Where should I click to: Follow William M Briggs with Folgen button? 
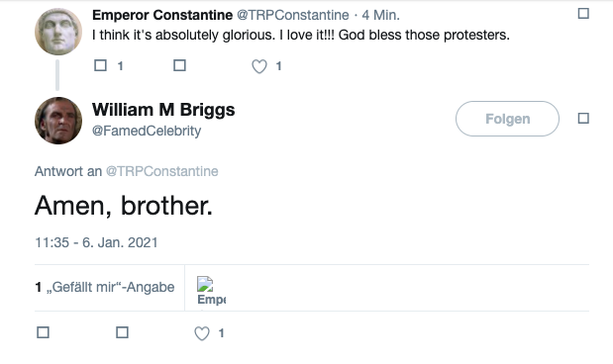tap(507, 119)
